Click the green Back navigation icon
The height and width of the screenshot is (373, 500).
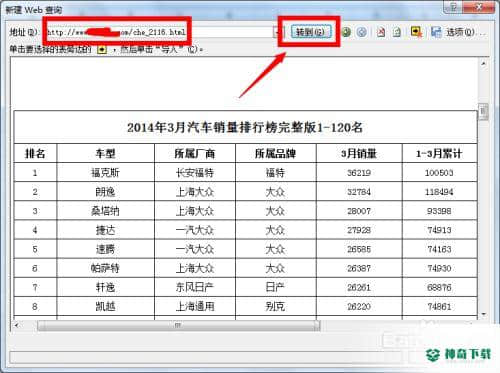click(346, 32)
